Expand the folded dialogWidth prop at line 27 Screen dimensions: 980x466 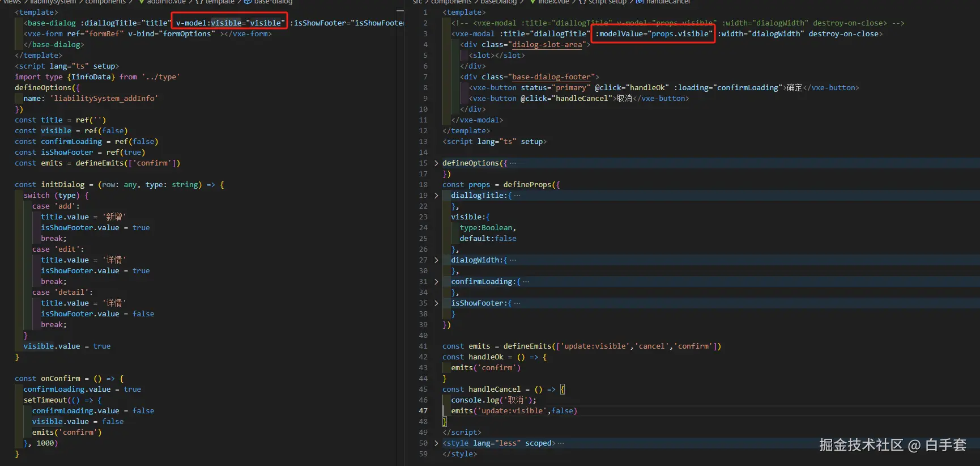point(436,260)
